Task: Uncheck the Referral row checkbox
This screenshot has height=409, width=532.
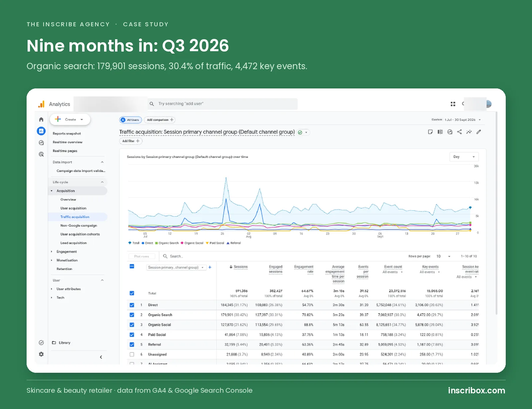Action: [132, 345]
